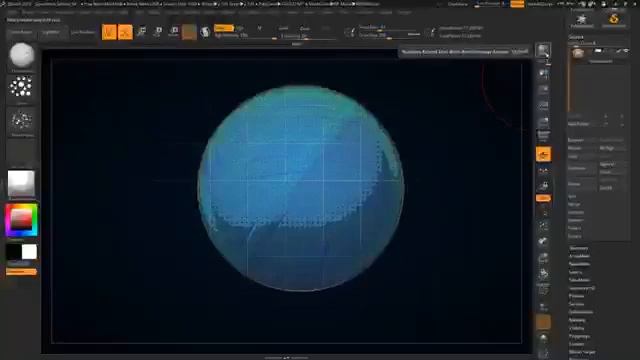Expand the Masking subpalette
The width and height of the screenshot is (640, 360).
coord(577,320)
